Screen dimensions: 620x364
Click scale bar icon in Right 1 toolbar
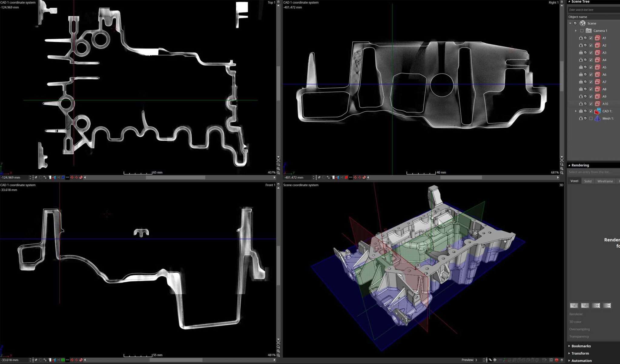(x=351, y=177)
